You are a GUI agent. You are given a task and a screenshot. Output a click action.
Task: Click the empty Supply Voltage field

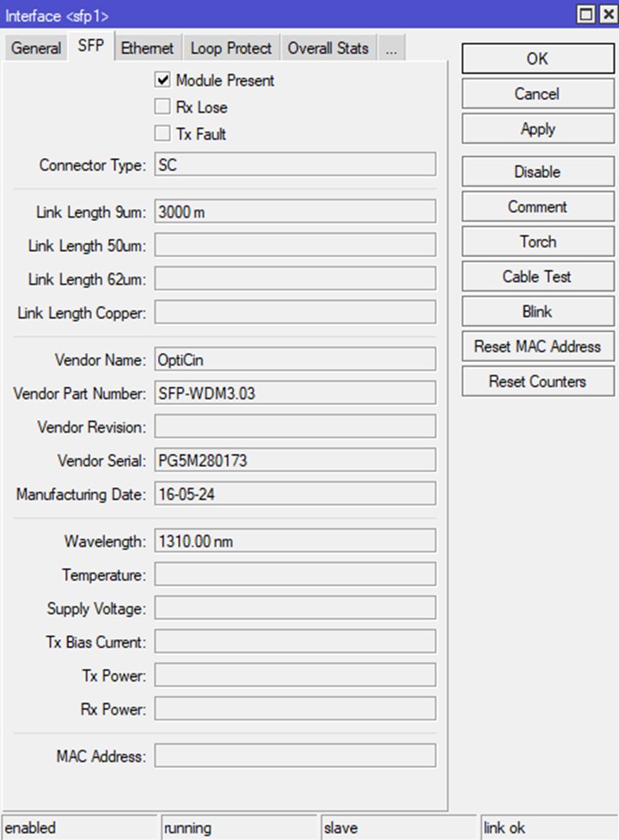(295, 609)
